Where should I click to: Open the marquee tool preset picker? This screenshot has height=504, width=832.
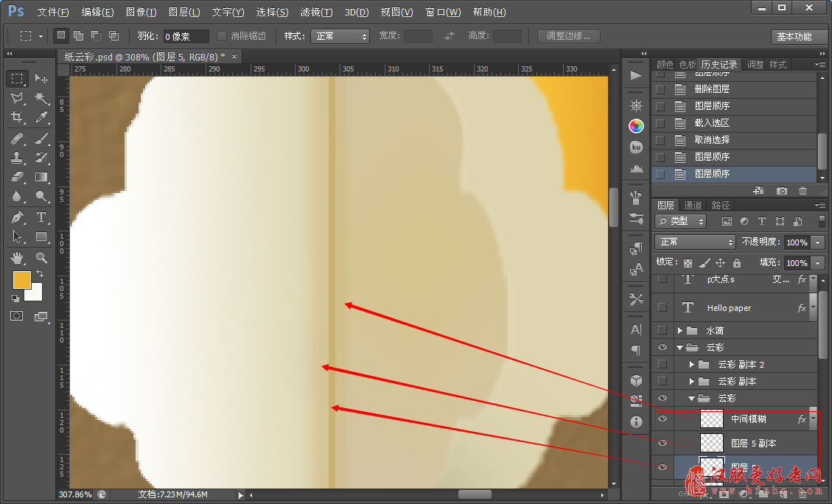point(41,36)
